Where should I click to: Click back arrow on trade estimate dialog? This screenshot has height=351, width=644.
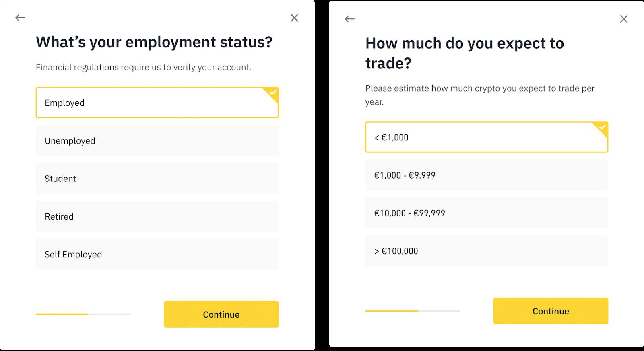pos(350,19)
